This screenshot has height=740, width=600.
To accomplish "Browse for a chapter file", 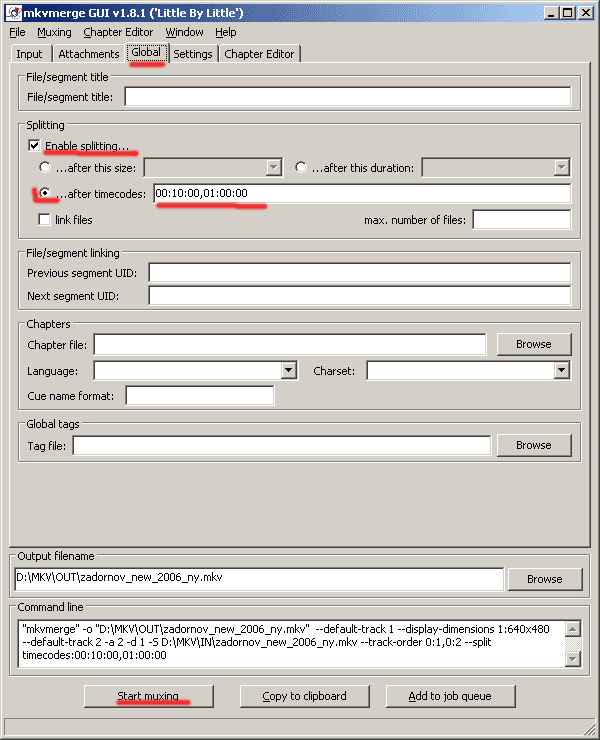I will (534, 344).
